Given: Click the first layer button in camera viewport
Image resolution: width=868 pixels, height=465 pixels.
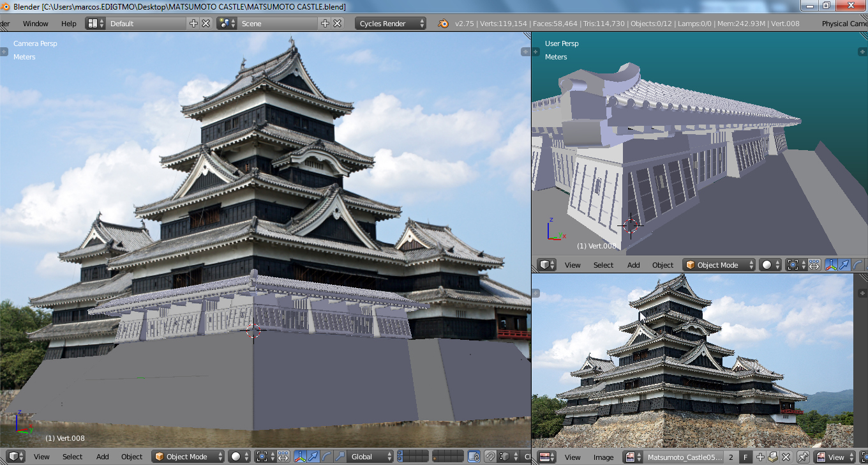Looking at the screenshot, I should (401, 454).
